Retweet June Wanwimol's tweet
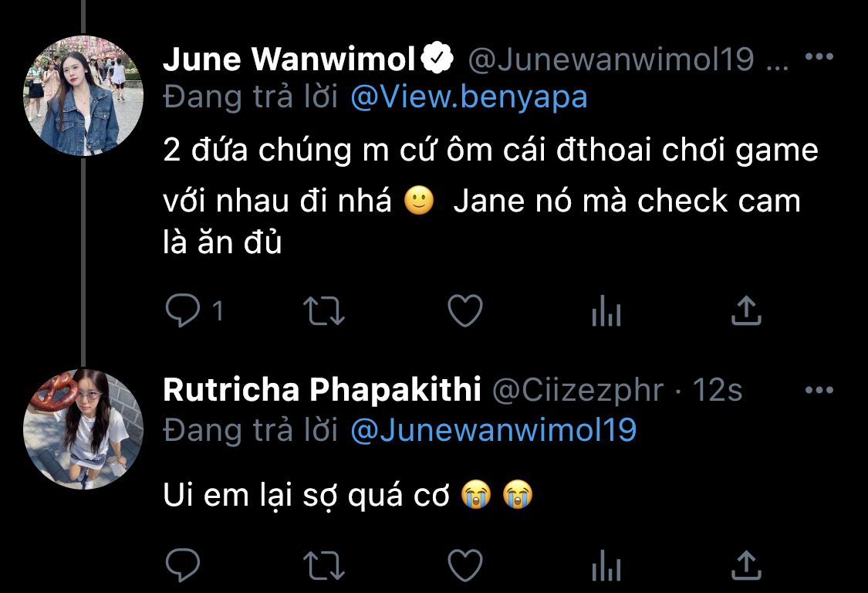Screen dimensions: 868x593 tap(324, 311)
